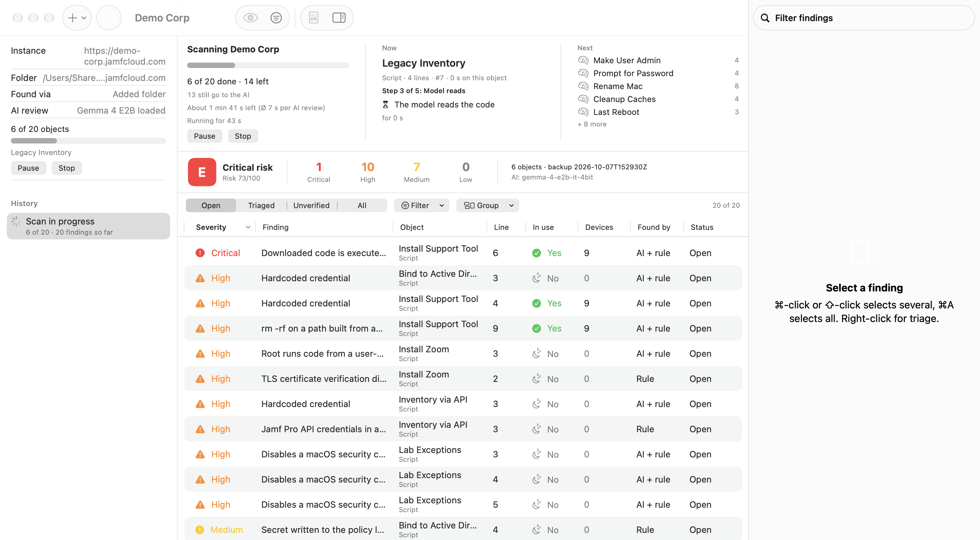Select the rm -rf on a path finding
Screen dimensions: 980x540
click(x=463, y=328)
